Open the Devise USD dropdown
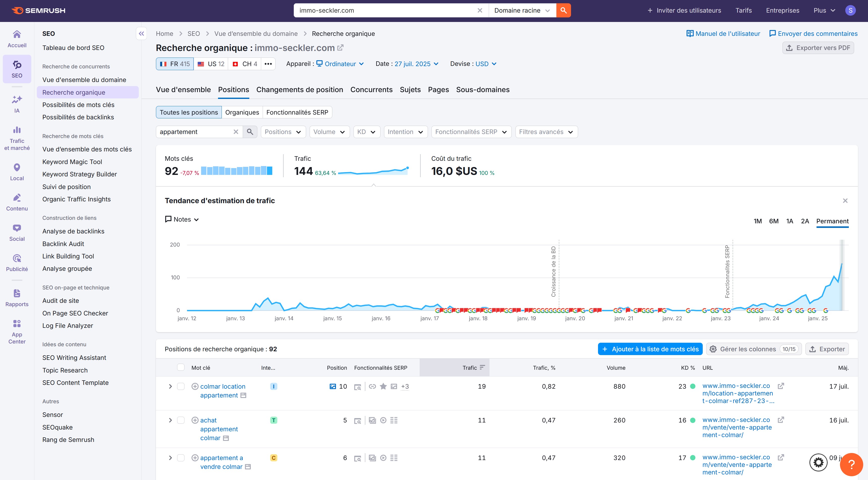868x480 pixels. point(486,64)
